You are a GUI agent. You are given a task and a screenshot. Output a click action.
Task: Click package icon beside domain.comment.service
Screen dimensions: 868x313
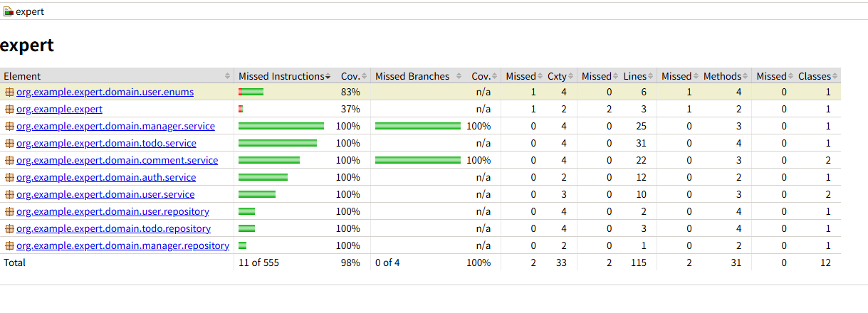point(9,160)
